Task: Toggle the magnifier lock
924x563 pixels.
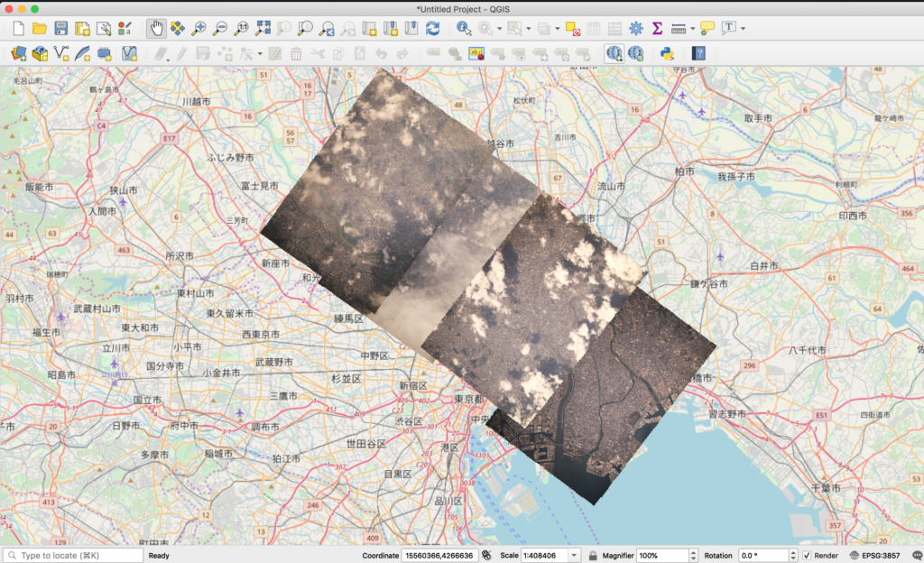Action: point(592,554)
